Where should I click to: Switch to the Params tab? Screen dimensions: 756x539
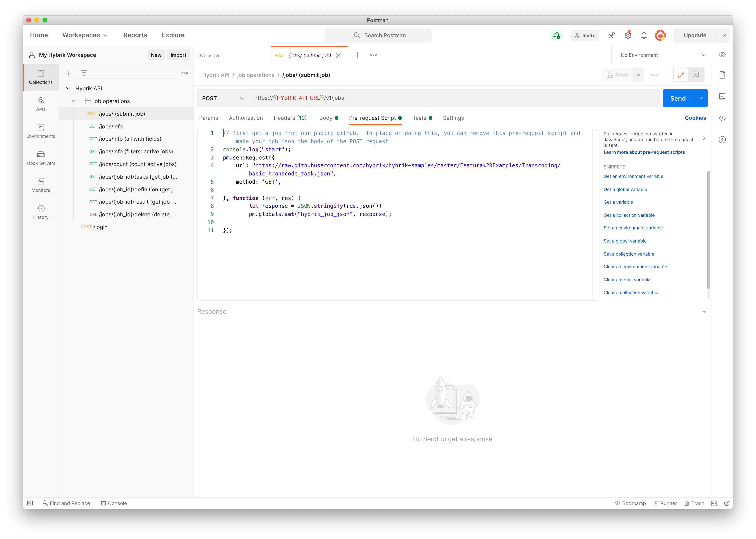coord(209,118)
